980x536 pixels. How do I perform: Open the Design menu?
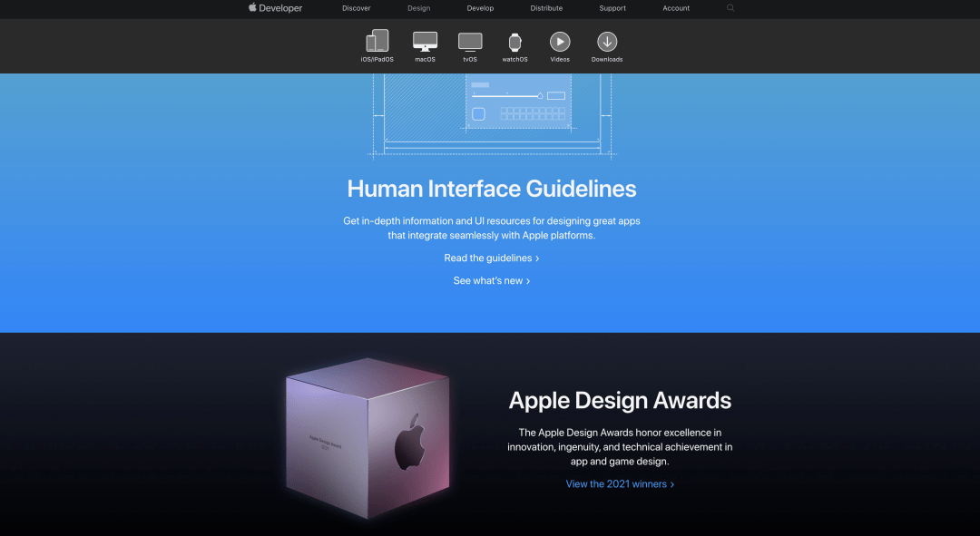tap(418, 8)
